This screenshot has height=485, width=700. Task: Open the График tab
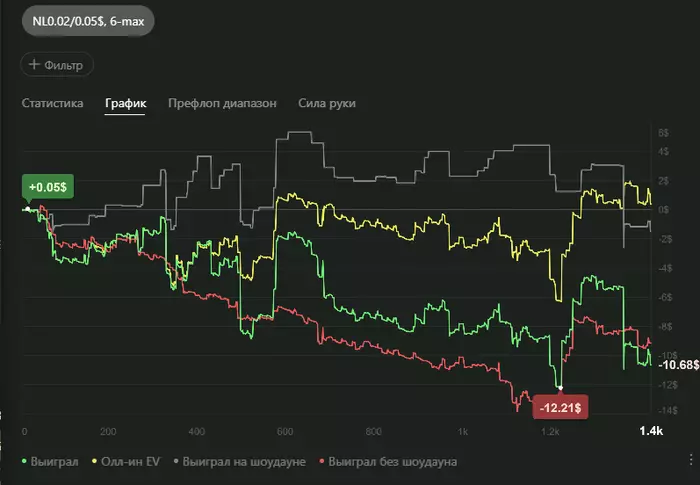[125, 103]
